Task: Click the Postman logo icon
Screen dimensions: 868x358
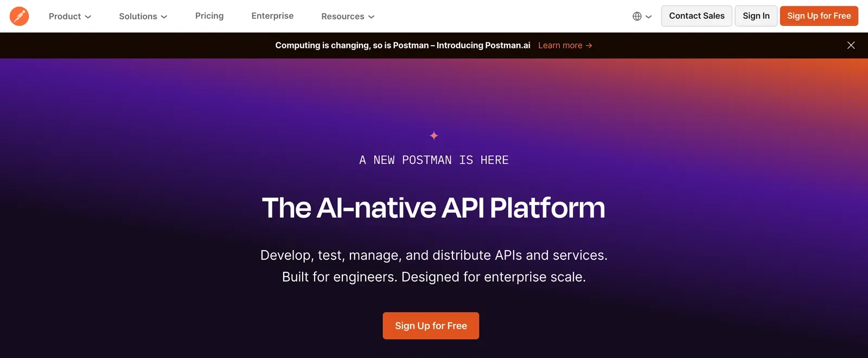Action: tap(20, 16)
